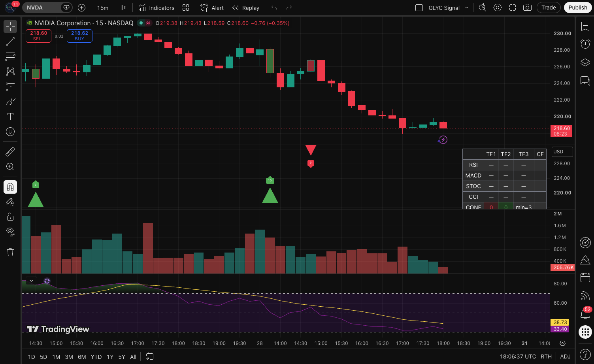Collapse the indicator legend chevron
The width and height of the screenshot is (594, 364).
(x=31, y=281)
